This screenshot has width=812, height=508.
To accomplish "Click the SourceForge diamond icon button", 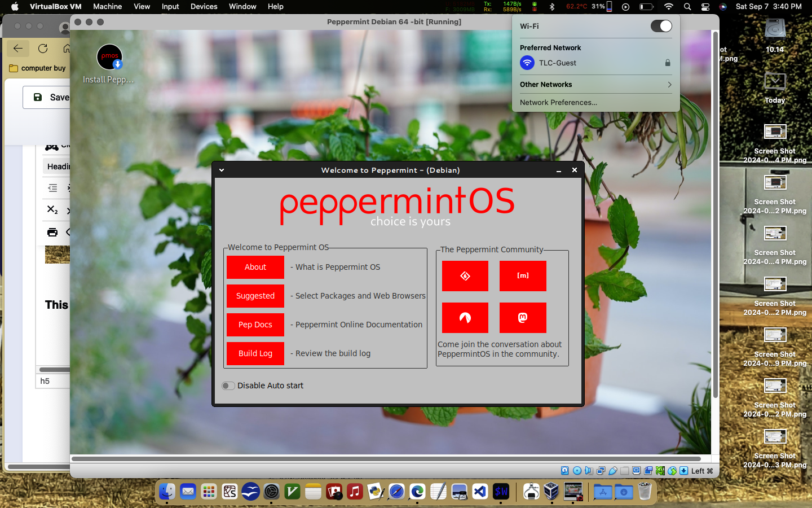I will pyautogui.click(x=465, y=276).
